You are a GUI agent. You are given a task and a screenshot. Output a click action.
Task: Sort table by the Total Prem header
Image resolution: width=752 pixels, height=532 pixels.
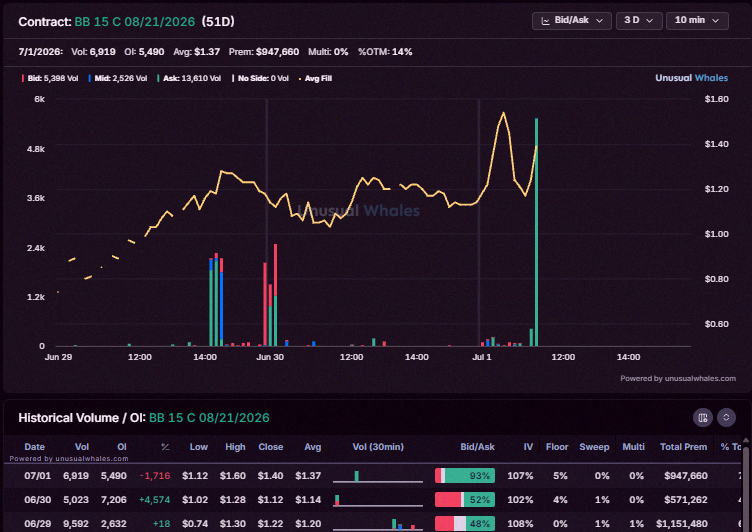[683, 447]
